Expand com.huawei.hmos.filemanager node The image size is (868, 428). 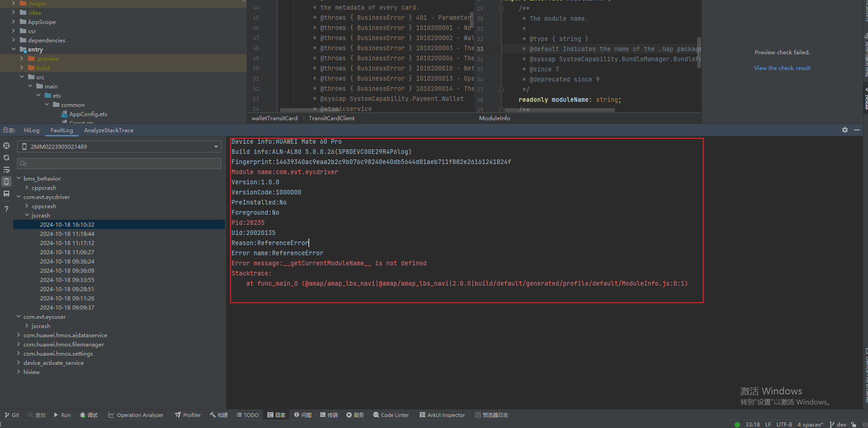(x=19, y=344)
